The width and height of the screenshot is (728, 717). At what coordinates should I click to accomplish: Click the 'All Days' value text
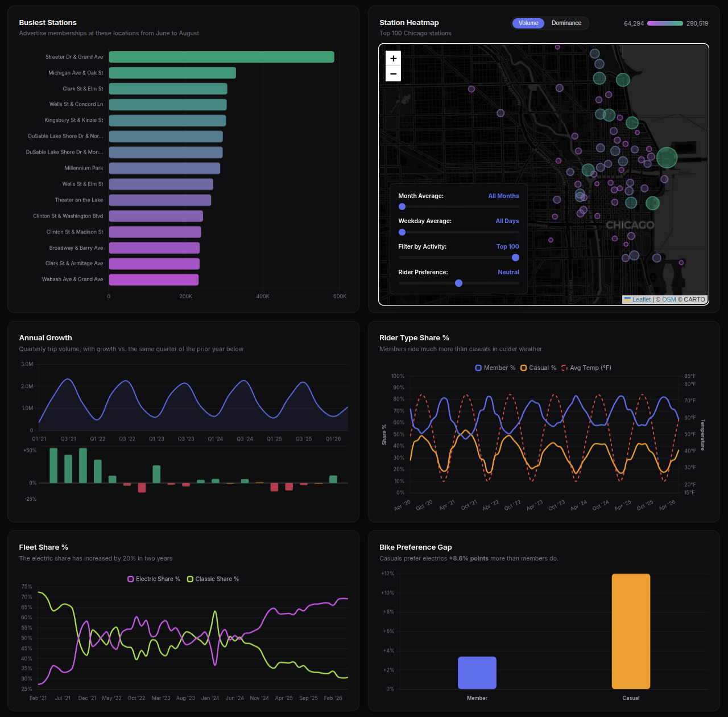tap(507, 221)
